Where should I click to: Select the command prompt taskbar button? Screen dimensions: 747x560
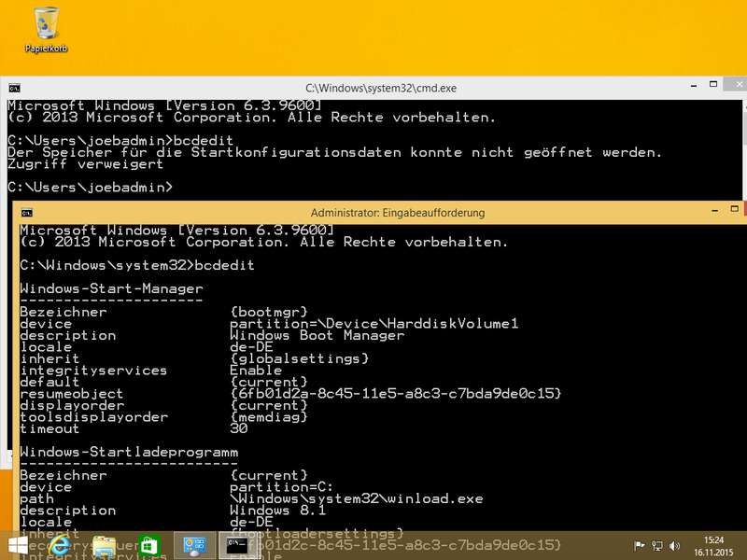[238, 545]
